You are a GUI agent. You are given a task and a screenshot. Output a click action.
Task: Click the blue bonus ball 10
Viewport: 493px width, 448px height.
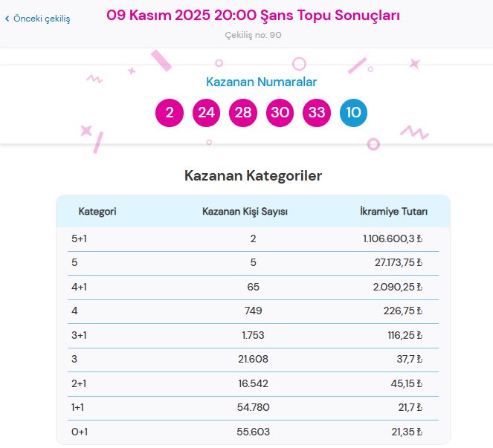click(353, 113)
